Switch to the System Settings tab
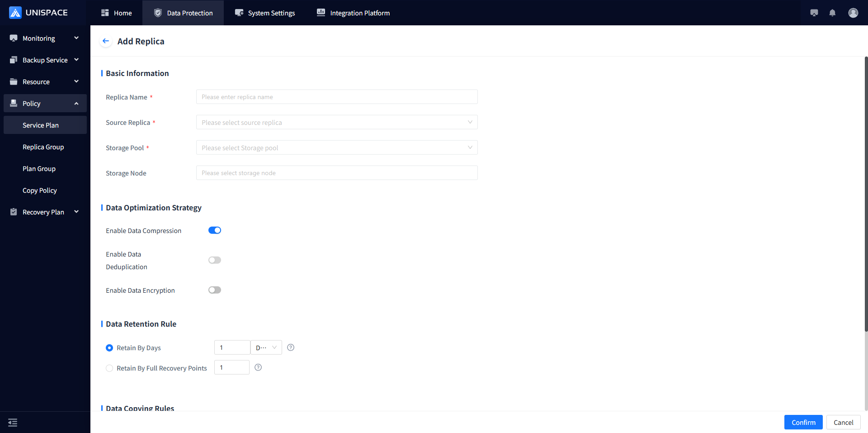The image size is (868, 433). (x=265, y=13)
